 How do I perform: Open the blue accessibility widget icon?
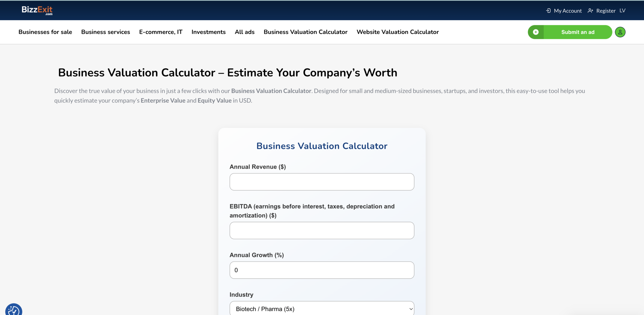click(14, 310)
